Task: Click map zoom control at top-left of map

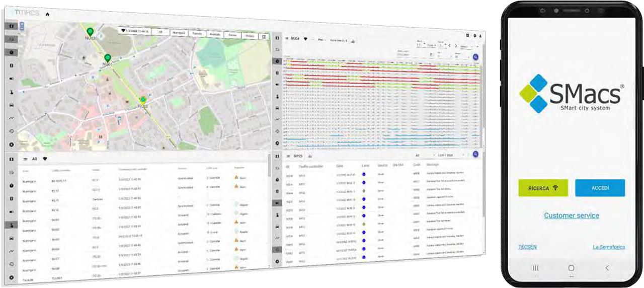Action: click(x=21, y=26)
